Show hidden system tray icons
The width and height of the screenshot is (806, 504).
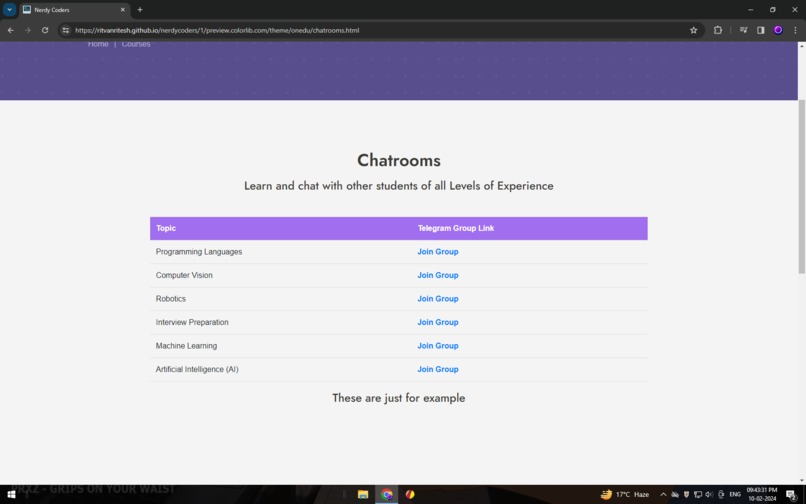[x=663, y=495]
